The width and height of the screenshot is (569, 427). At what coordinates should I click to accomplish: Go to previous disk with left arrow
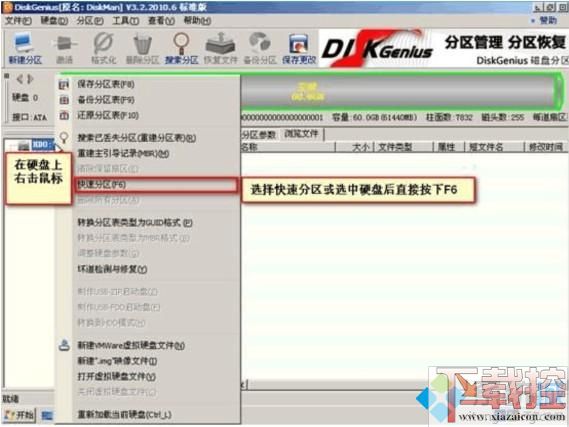(x=20, y=78)
